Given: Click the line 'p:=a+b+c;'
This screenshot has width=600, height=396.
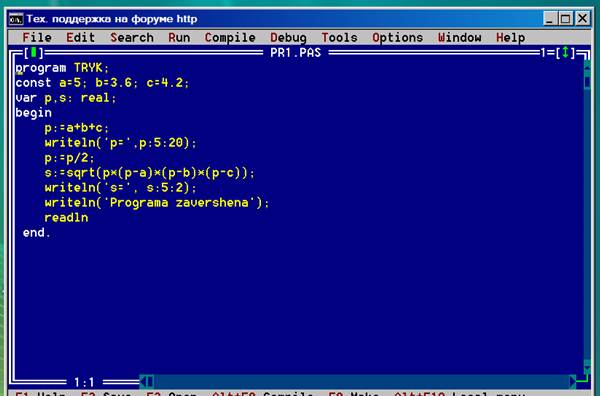Looking at the screenshot, I should [x=77, y=128].
